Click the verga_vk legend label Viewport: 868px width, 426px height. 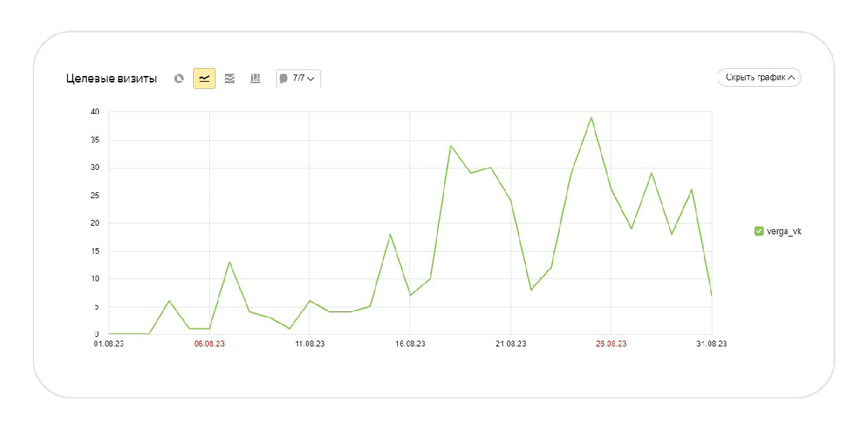(784, 231)
